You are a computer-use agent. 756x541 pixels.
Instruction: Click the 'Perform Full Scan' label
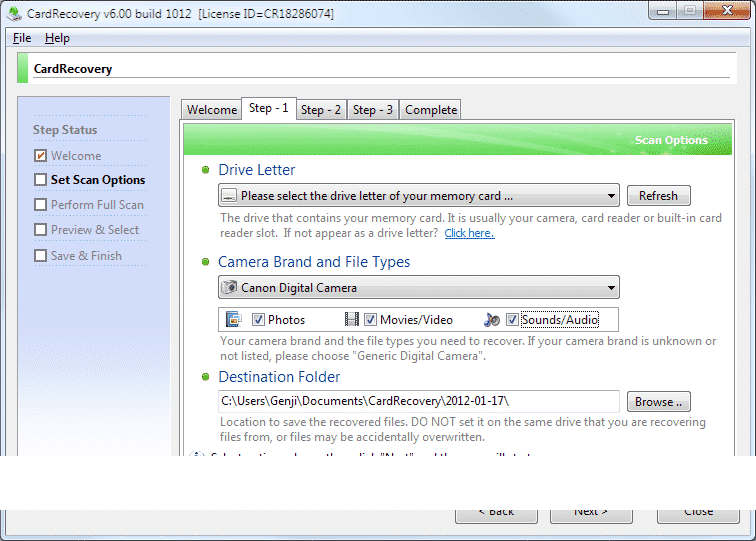tap(97, 204)
